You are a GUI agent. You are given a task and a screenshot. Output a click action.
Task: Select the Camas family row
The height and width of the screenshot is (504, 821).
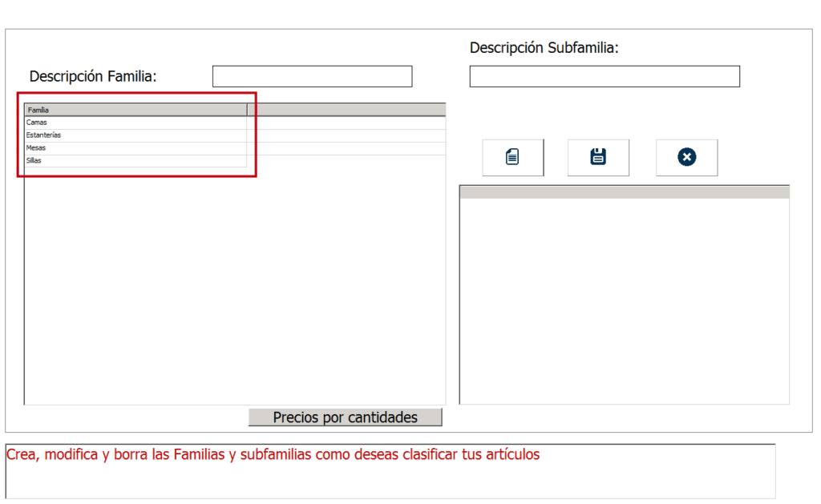tap(135, 123)
